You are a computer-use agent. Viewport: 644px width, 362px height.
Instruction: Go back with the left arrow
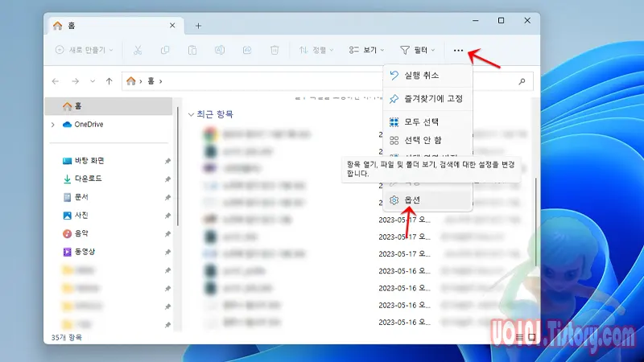(x=56, y=81)
